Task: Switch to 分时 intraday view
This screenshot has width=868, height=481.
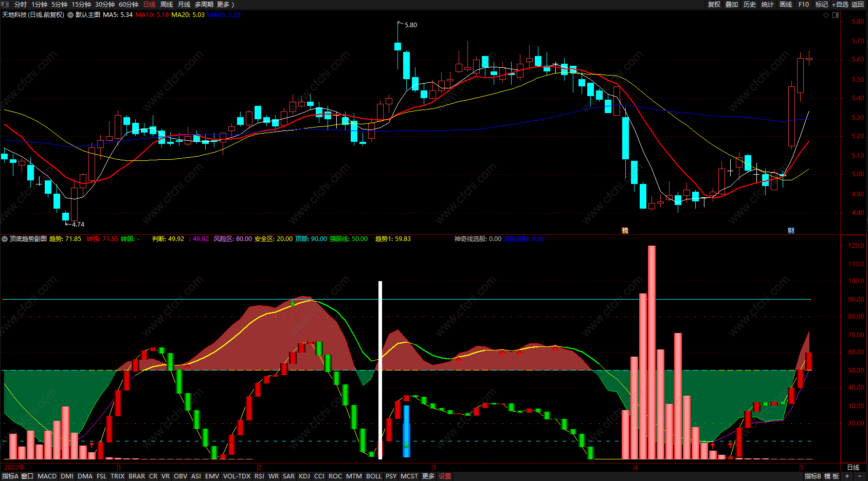Action: coord(21,4)
